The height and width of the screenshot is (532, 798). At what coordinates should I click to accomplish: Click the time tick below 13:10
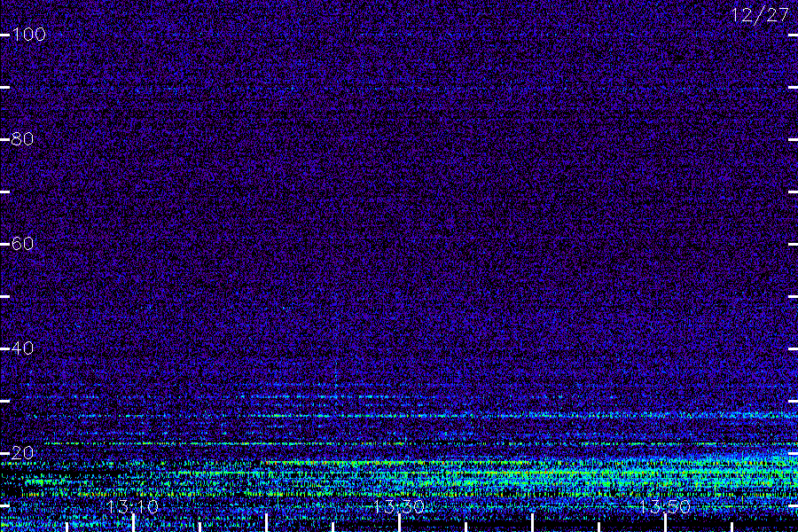[x=133, y=523]
